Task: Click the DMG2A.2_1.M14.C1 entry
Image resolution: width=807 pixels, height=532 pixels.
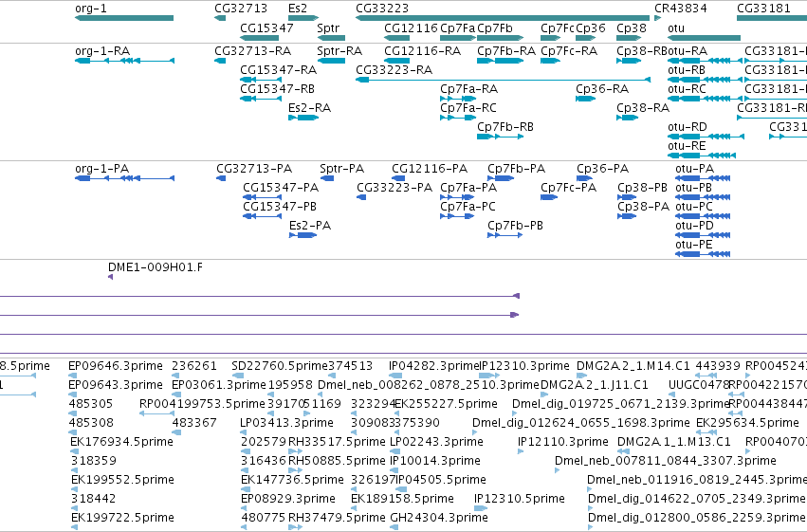Action: pos(633,366)
